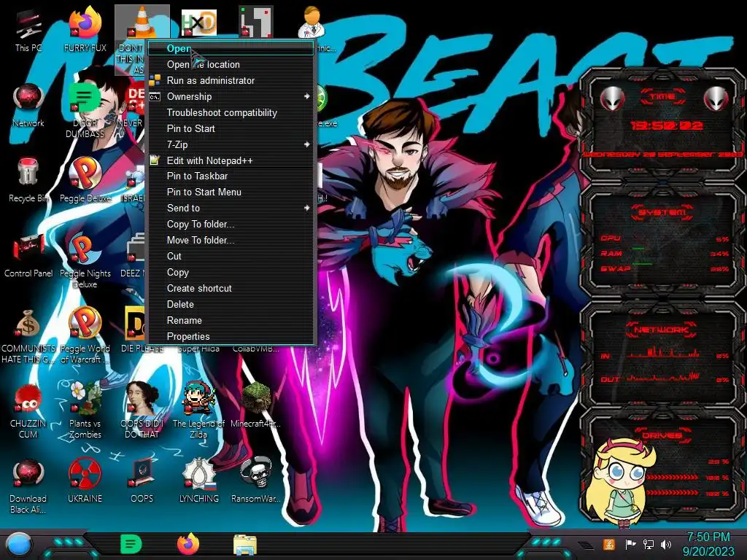
Task: Select the Network desktop icon
Action: click(x=28, y=105)
